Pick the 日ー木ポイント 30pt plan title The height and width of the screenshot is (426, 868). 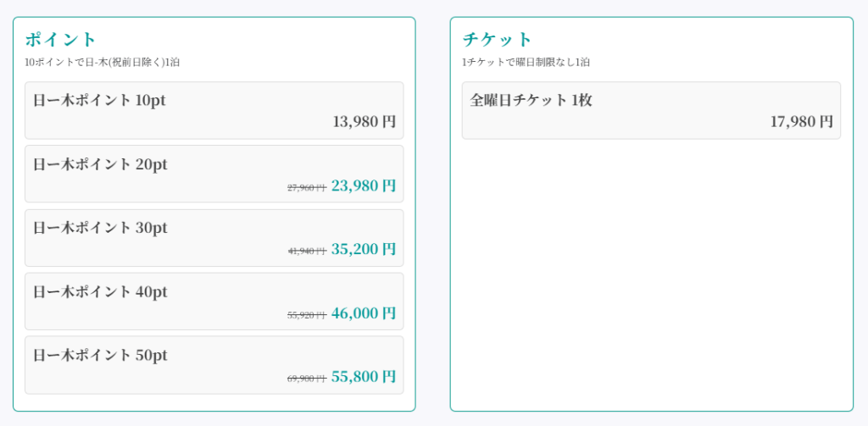click(x=100, y=228)
